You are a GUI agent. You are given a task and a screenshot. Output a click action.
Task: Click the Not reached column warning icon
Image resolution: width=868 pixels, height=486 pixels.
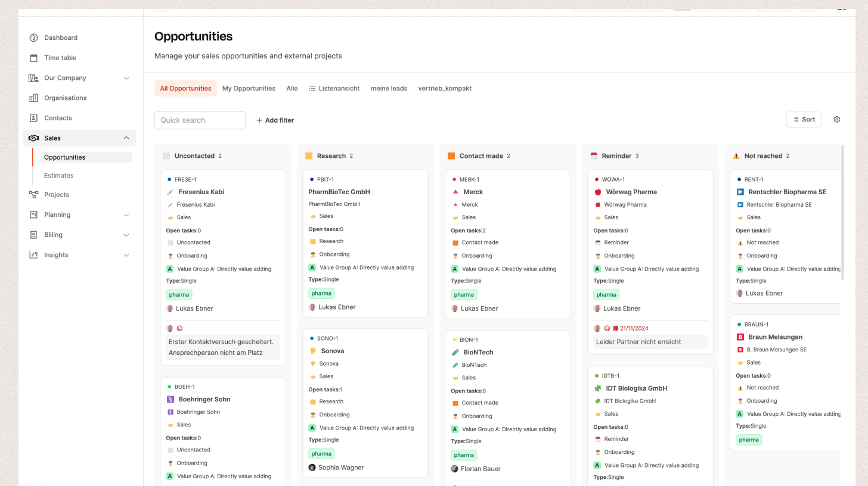(x=736, y=156)
